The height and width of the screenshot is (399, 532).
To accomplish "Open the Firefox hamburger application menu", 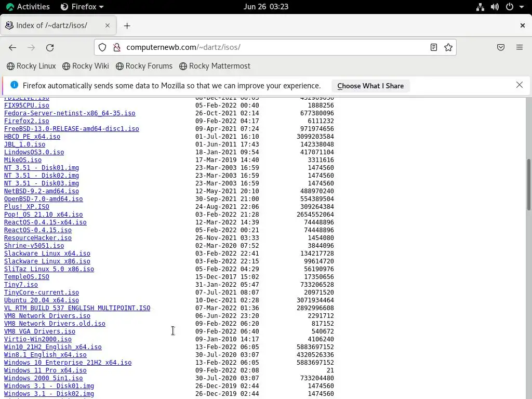I will [520, 47].
